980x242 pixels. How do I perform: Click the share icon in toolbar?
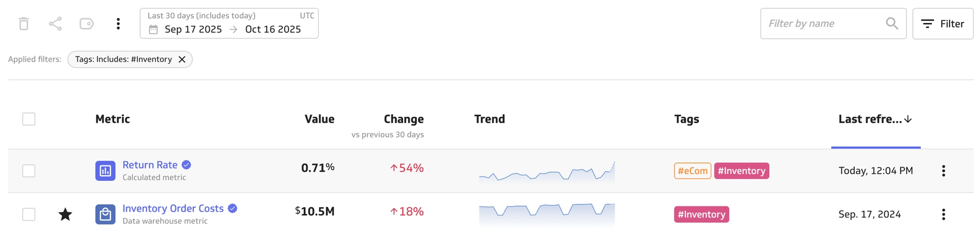55,24
